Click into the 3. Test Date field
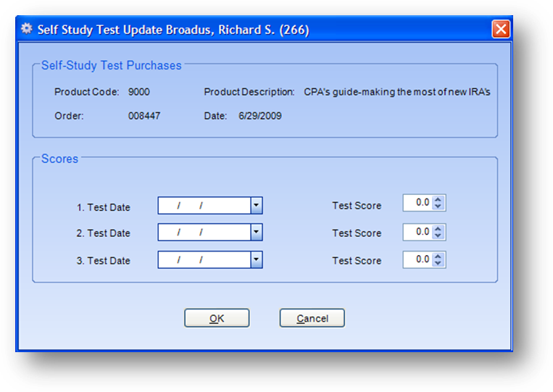 point(204,260)
